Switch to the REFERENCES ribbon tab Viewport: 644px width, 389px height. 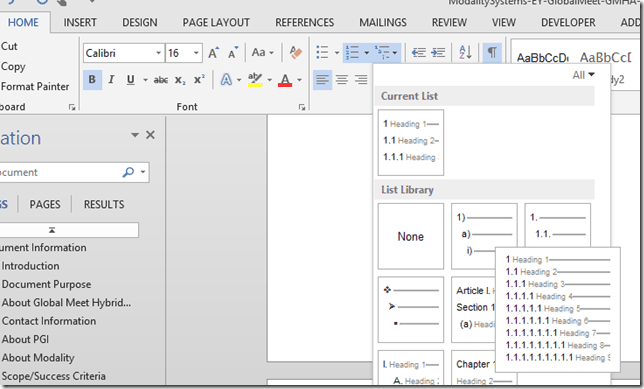[x=304, y=22]
